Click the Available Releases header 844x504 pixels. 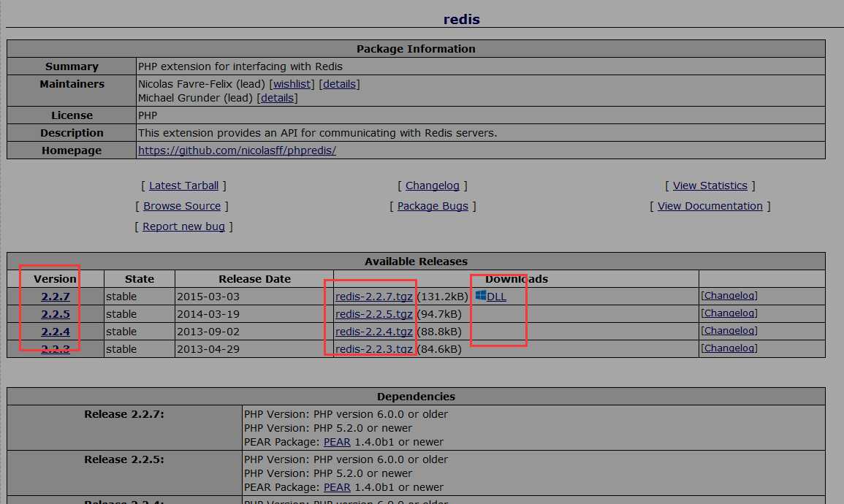pos(416,261)
